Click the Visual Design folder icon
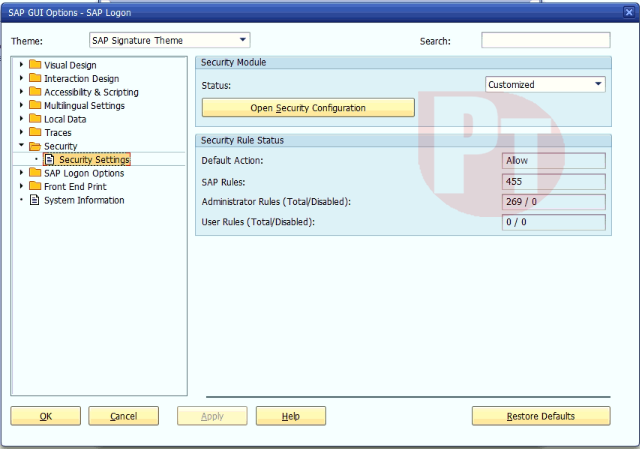The width and height of the screenshot is (640, 449). click(x=35, y=64)
